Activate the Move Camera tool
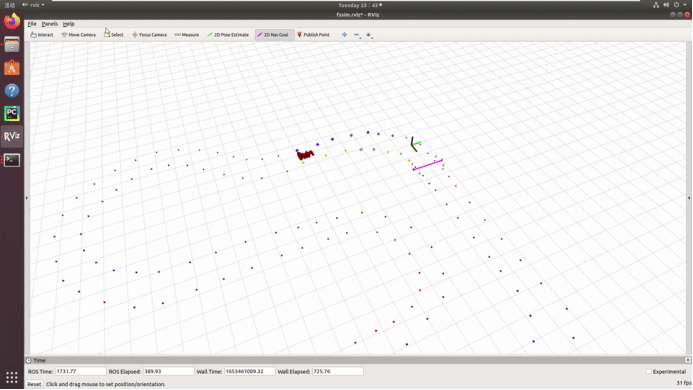This screenshot has height=390, width=693. pos(78,34)
